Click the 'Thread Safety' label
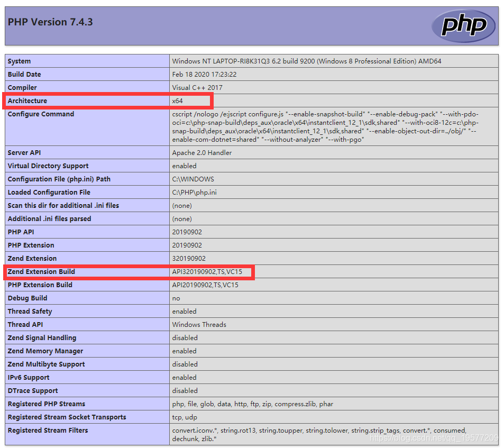This screenshot has height=448, width=504. [x=30, y=311]
